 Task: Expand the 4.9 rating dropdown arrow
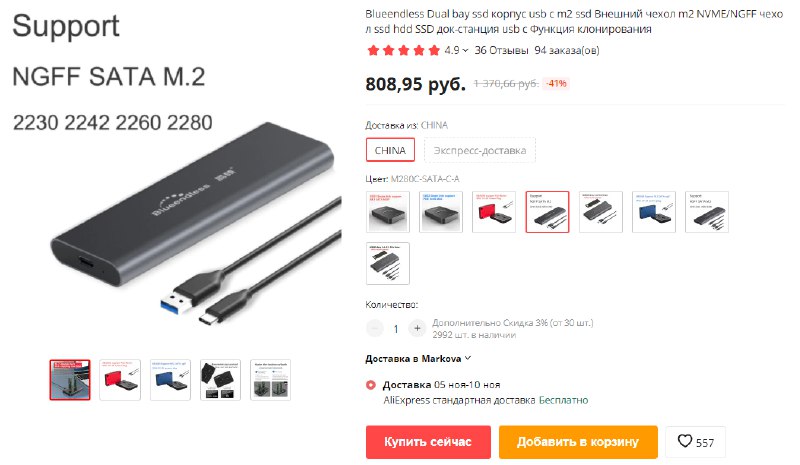465,51
